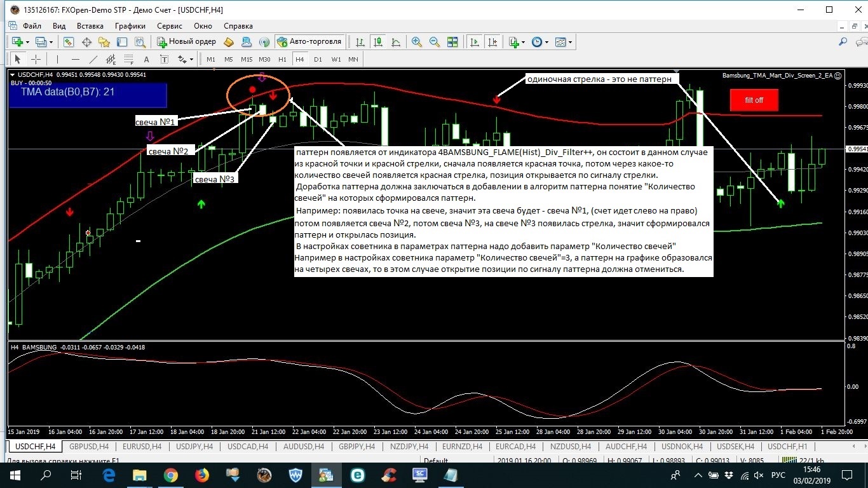Open the Вставка menu
868x488 pixels.
pos(90,26)
